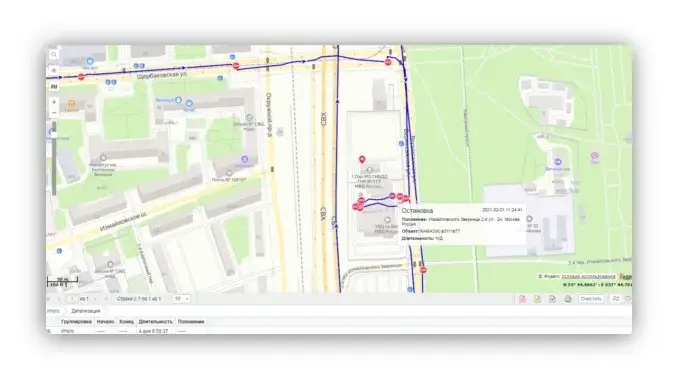
Task: Select stop marker near bottom of vertical track
Action: tap(423, 270)
